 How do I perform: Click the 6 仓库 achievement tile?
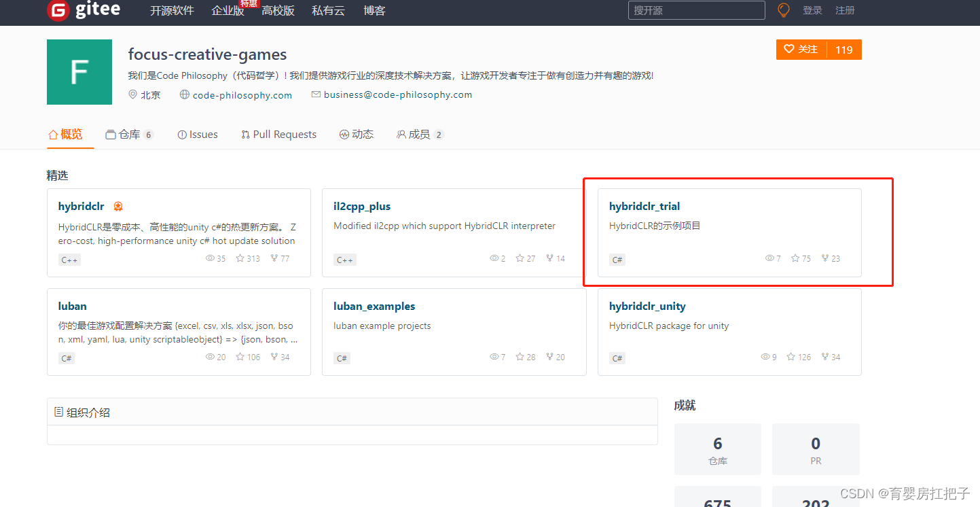tap(718, 449)
